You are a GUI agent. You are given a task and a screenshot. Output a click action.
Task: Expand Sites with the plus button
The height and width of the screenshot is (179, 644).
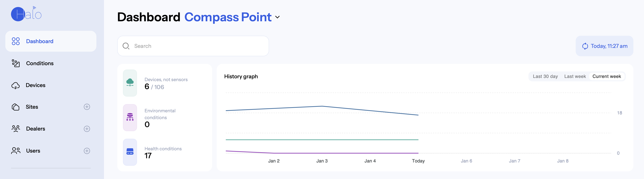click(87, 107)
